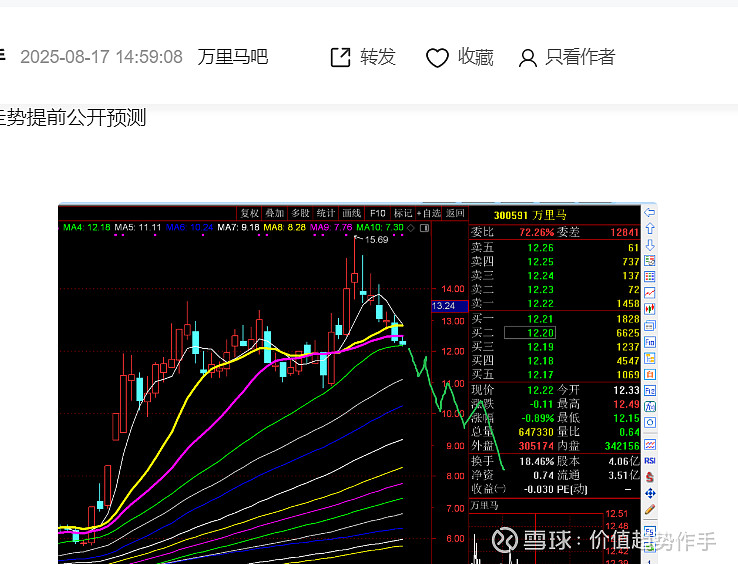Switch to the intraday line chart icon
Screen dimensions: 738x564
click(x=650, y=293)
